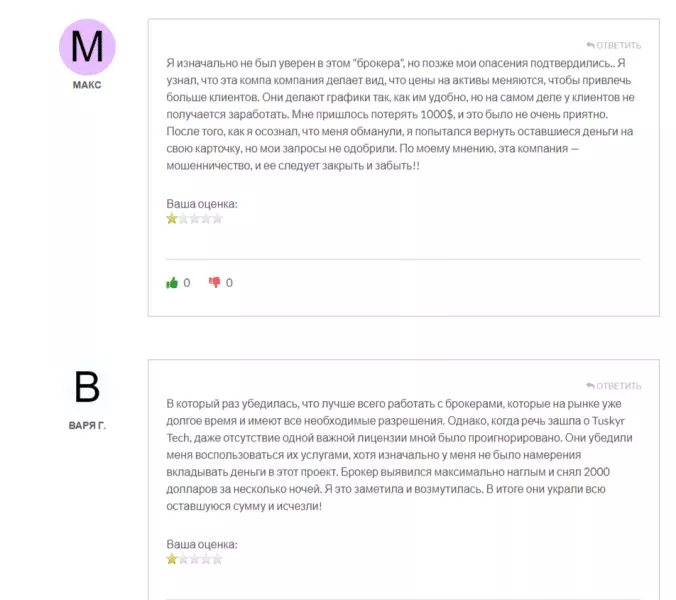
Task: Click thumbs up icon on Макс's review
Action: 172,283
